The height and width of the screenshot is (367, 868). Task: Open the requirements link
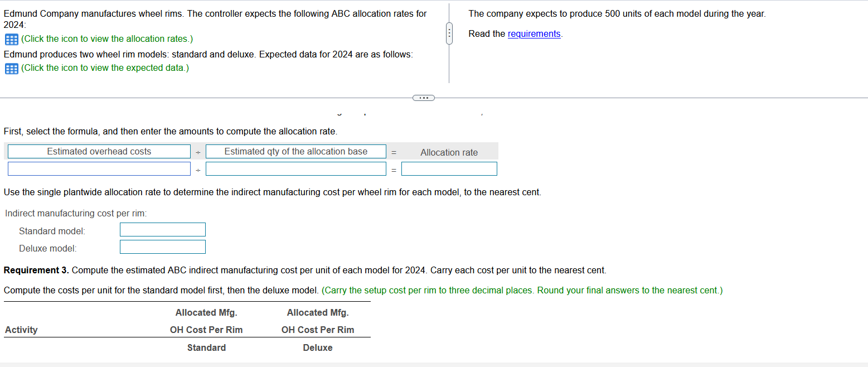point(534,34)
